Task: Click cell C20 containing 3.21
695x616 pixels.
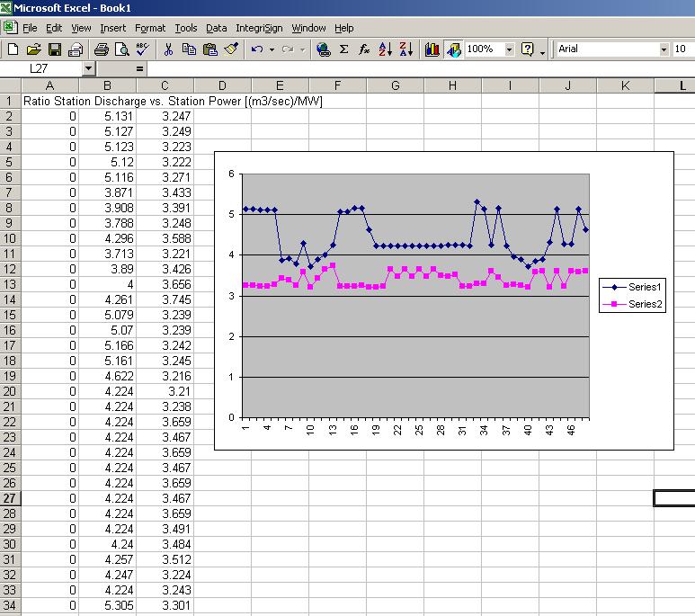Action: (x=165, y=392)
